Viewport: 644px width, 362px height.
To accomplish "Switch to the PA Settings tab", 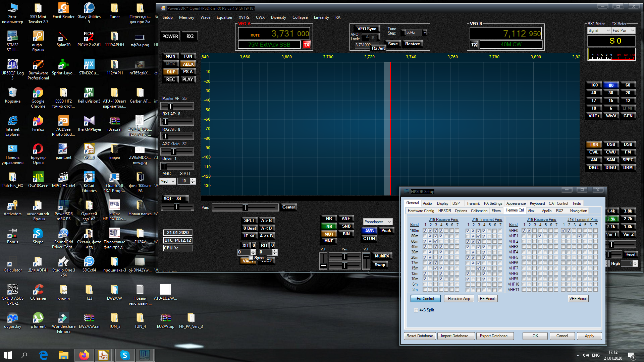I will pos(493,203).
